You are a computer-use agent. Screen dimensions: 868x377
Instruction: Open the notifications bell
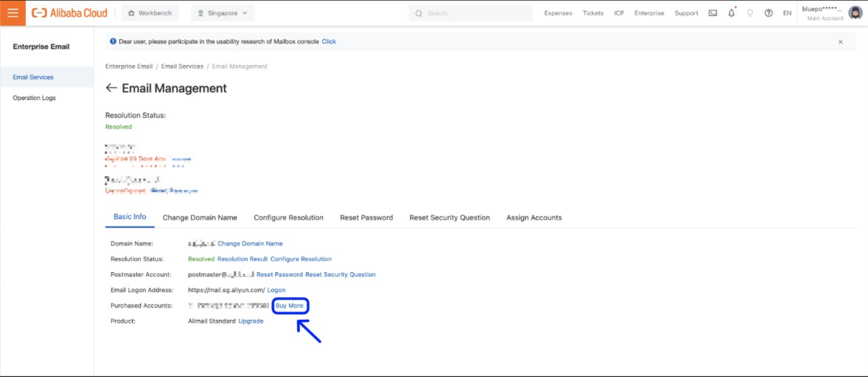pos(732,13)
